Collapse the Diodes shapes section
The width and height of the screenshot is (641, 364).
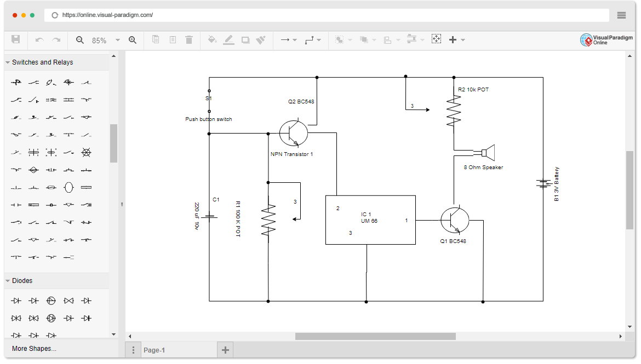pyautogui.click(x=9, y=280)
